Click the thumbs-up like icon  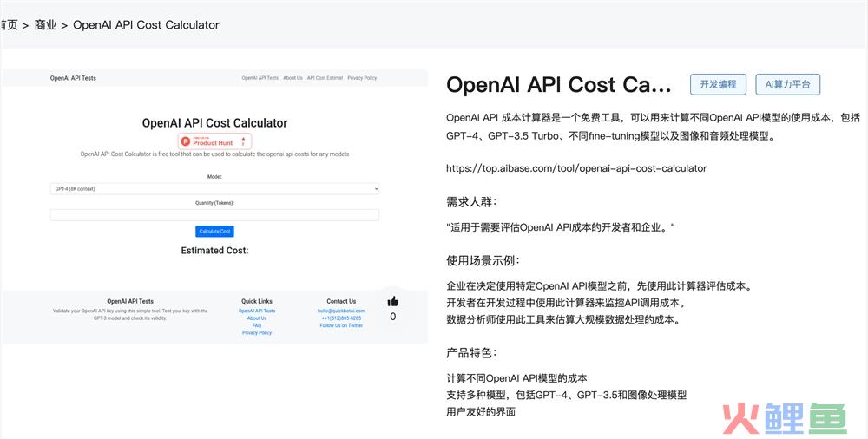[x=393, y=301]
